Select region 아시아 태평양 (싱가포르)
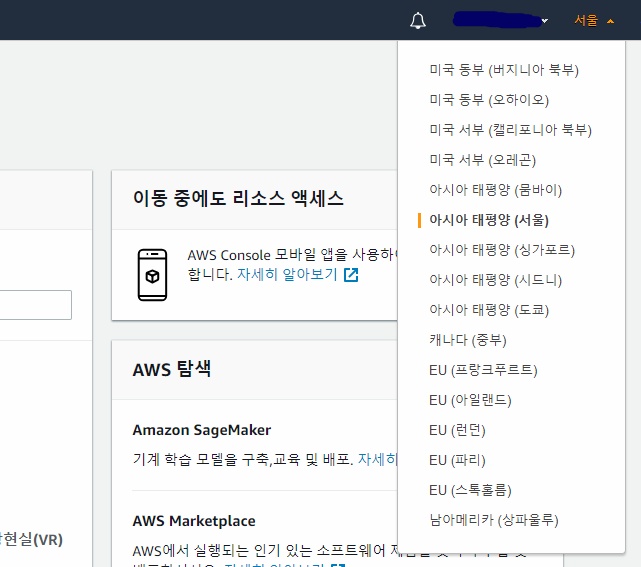Viewport: 641px width, 567px height. [502, 250]
